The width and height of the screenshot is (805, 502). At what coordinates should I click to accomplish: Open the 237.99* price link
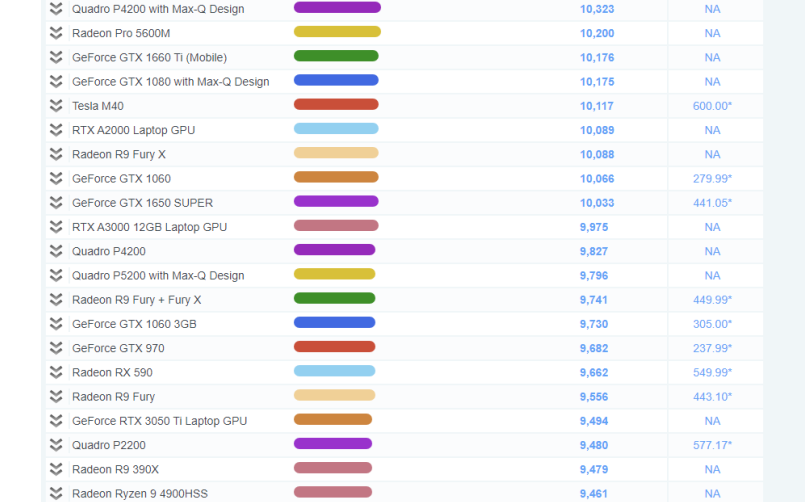point(712,348)
